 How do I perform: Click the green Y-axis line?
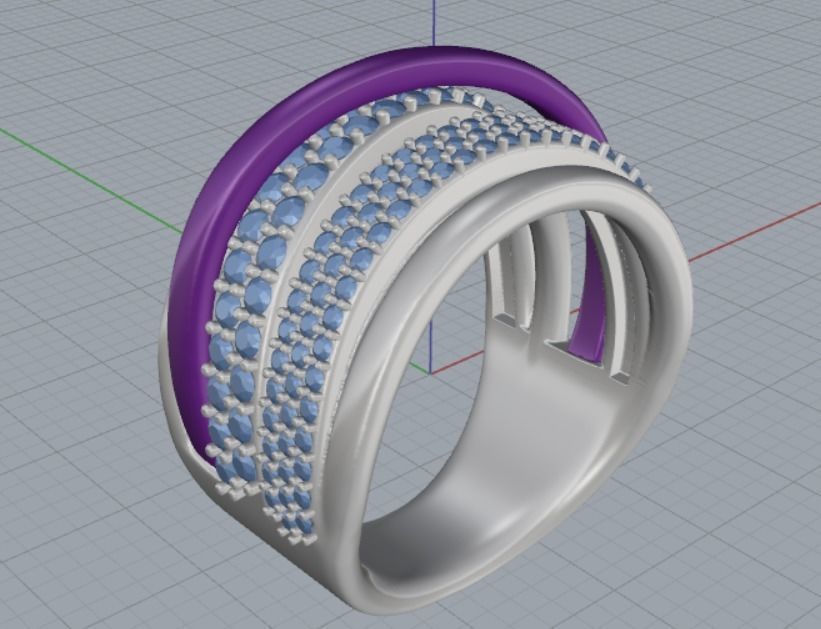pyautogui.click(x=92, y=181)
